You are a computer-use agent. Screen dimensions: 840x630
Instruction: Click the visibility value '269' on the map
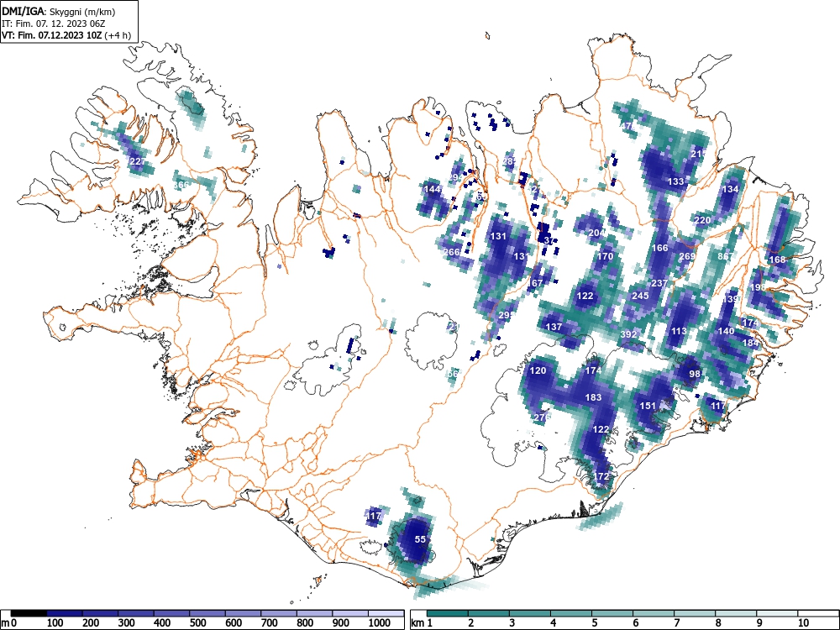coord(687,256)
